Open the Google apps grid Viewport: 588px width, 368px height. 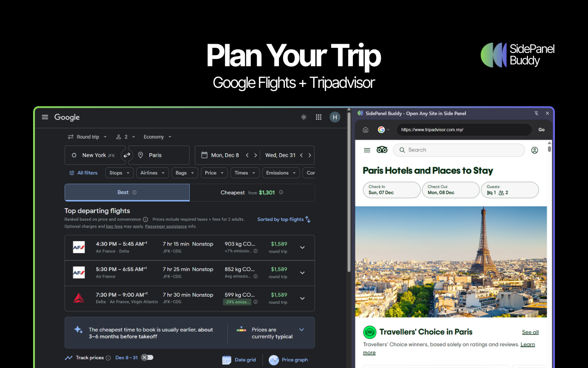pyautogui.click(x=318, y=117)
